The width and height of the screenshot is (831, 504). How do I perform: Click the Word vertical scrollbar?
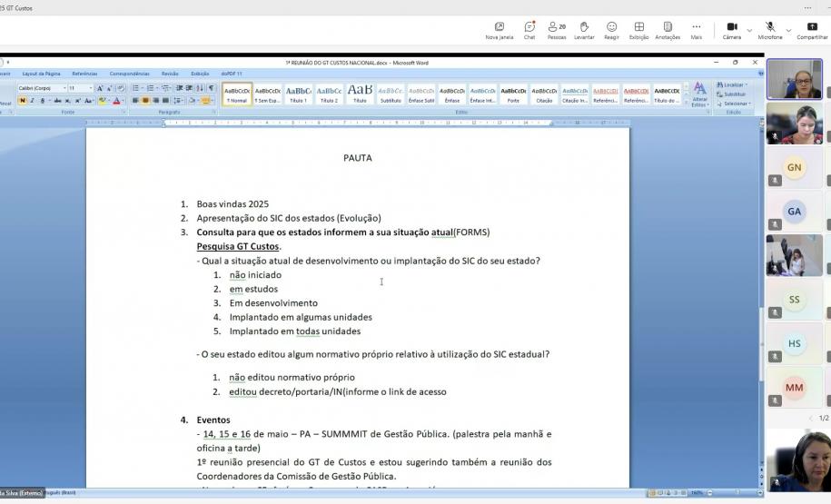pos(760,272)
